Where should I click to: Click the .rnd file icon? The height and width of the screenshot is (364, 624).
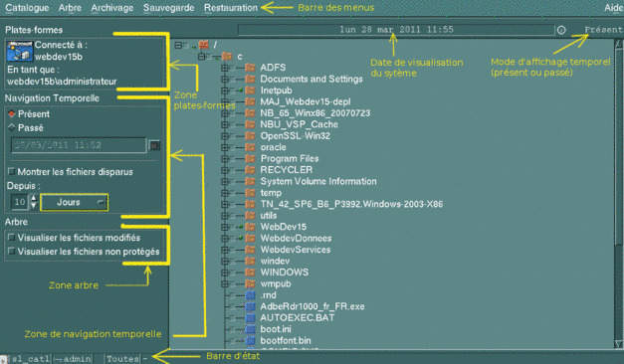(250, 295)
